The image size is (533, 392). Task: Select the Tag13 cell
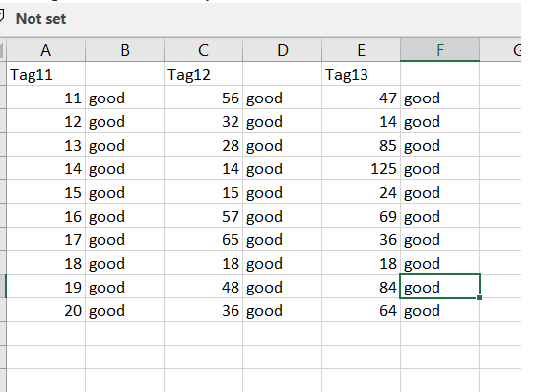361,74
